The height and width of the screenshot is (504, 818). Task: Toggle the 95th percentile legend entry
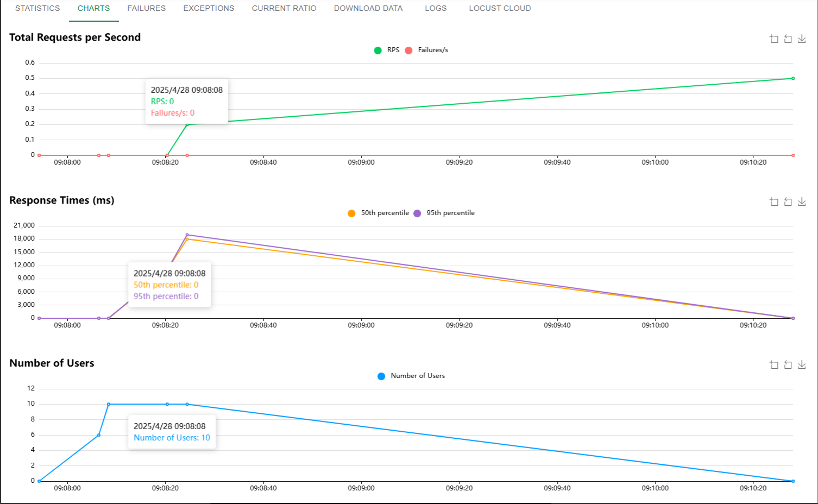tap(444, 213)
